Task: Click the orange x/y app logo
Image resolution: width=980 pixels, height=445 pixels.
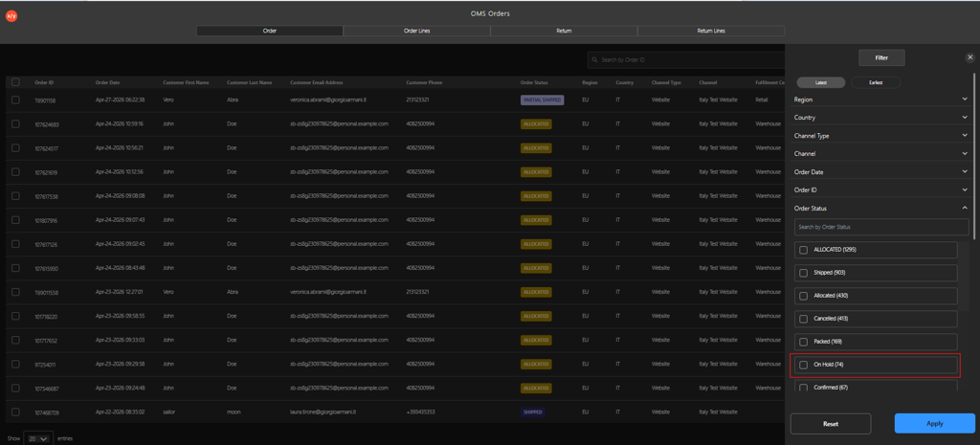Action: click(x=11, y=16)
